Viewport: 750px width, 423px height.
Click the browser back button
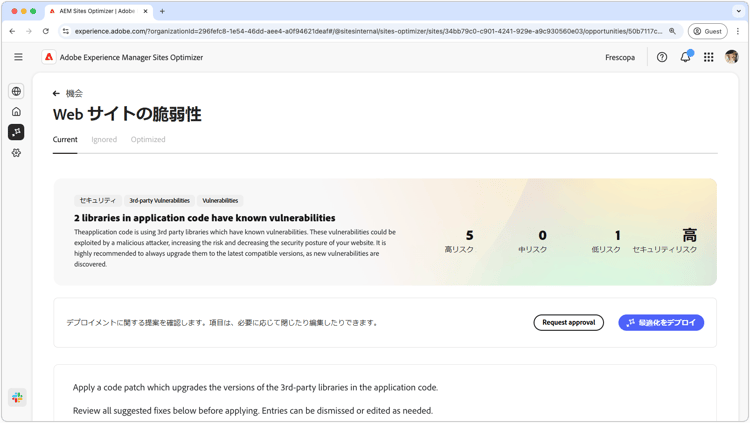pos(12,31)
